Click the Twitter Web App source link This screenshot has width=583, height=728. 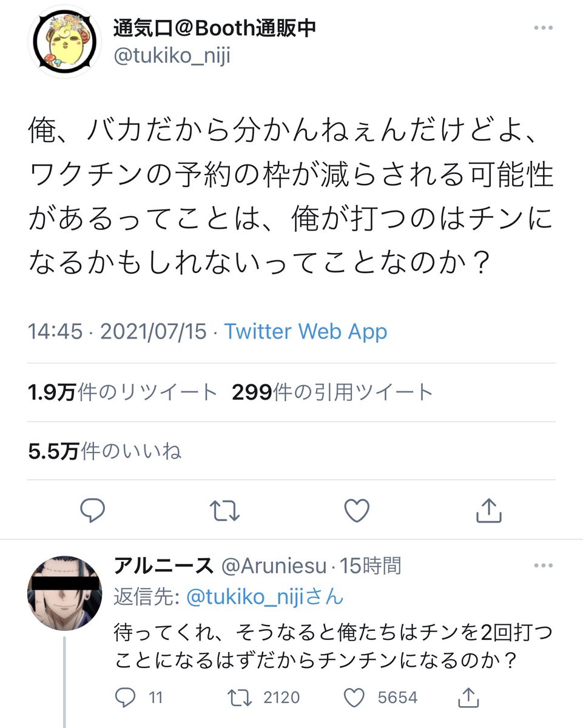click(306, 332)
